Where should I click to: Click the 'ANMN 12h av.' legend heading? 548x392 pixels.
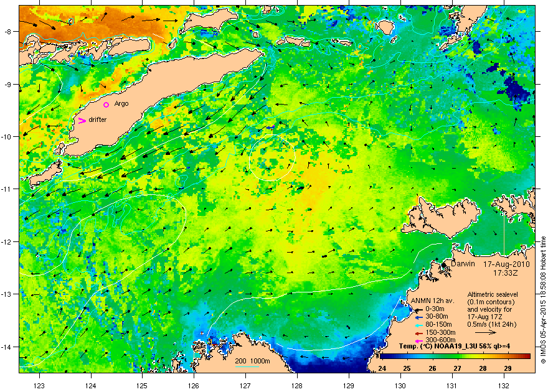point(433,301)
